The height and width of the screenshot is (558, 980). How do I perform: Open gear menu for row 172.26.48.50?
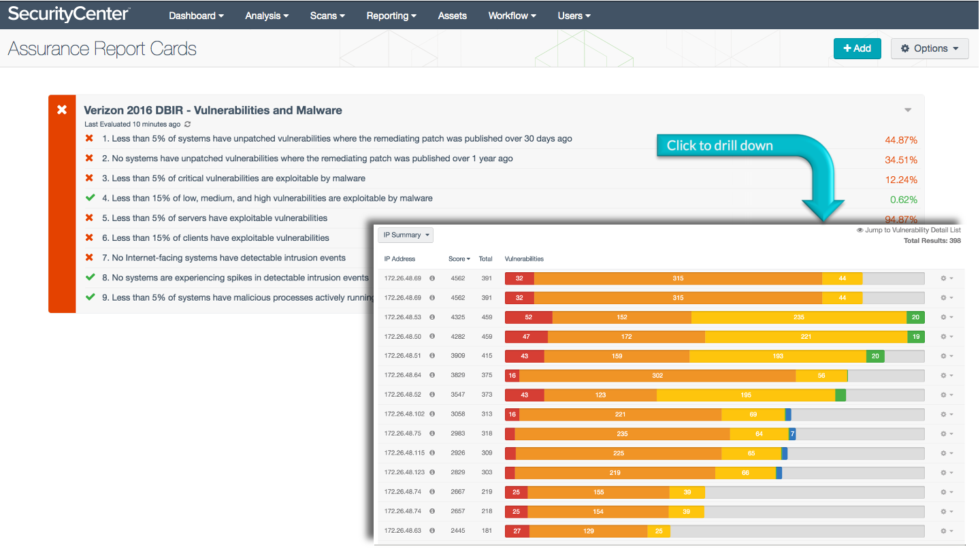click(947, 336)
